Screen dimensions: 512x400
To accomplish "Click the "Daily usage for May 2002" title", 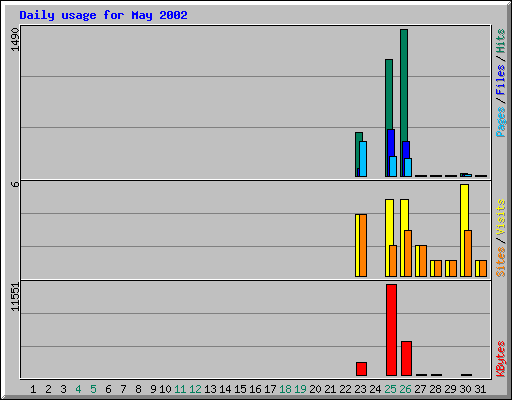I will click(x=103, y=15).
